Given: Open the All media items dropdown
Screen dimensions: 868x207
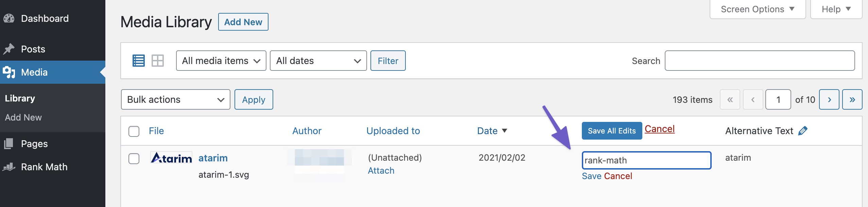Looking at the screenshot, I should pyautogui.click(x=221, y=61).
